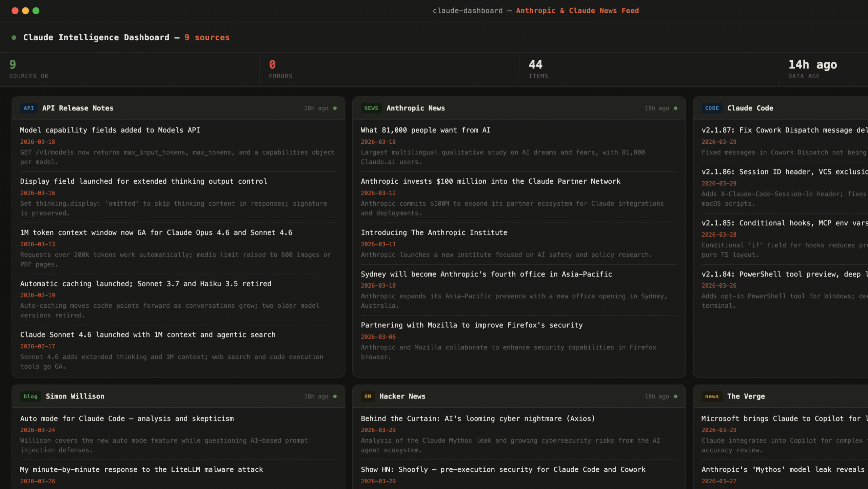
Task: Toggle the freshness dot on Anthropic News panel
Action: click(676, 108)
